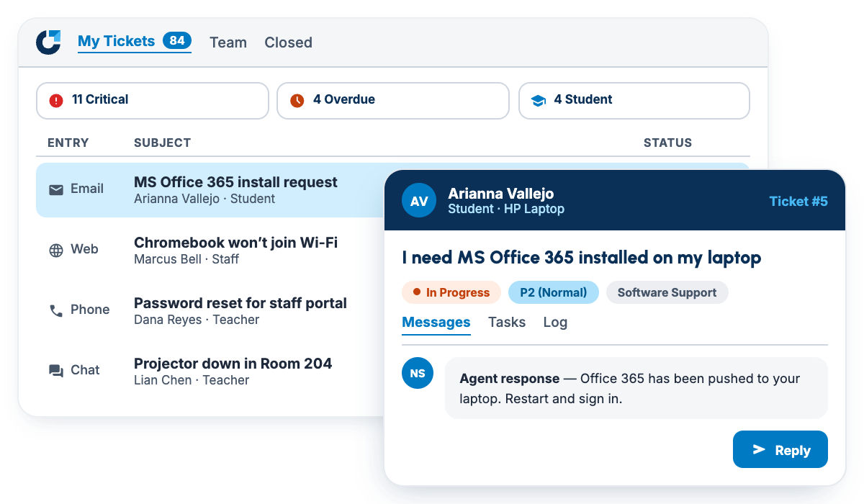
Task: Click the Phone handset icon
Action: (x=56, y=311)
